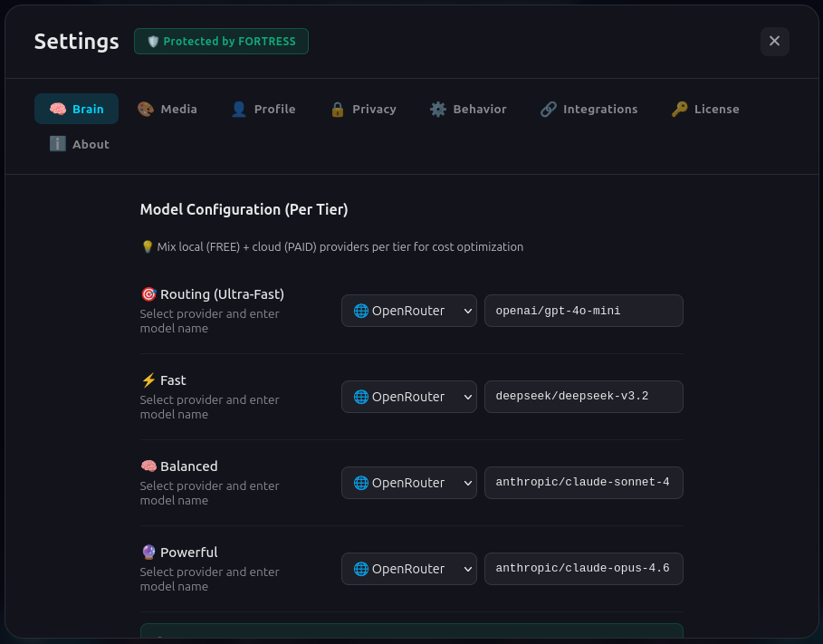Click the target icon beside Routing (Ultra-Fast)

pyautogui.click(x=148, y=294)
